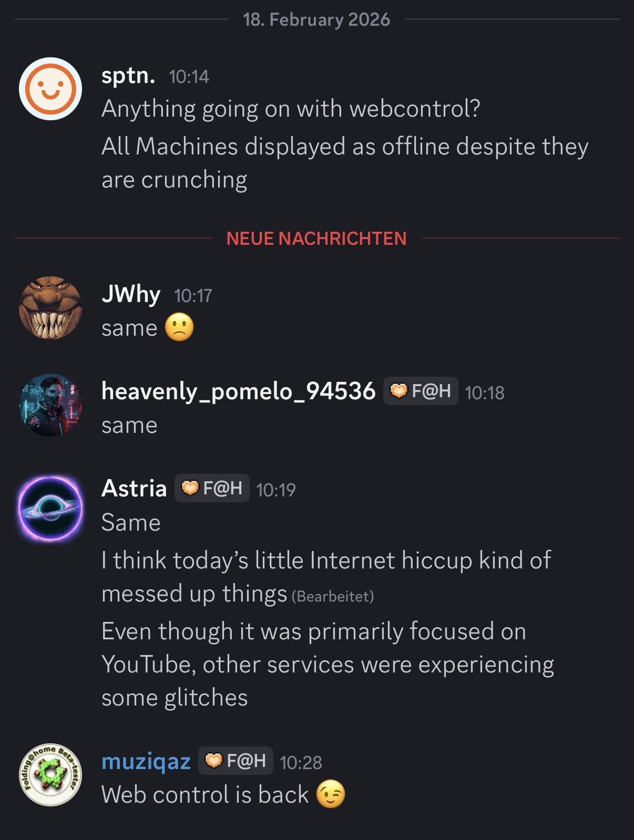This screenshot has height=840, width=634.
Task: Tap the (Bearbeitet) edited marker
Action: pyautogui.click(x=333, y=596)
